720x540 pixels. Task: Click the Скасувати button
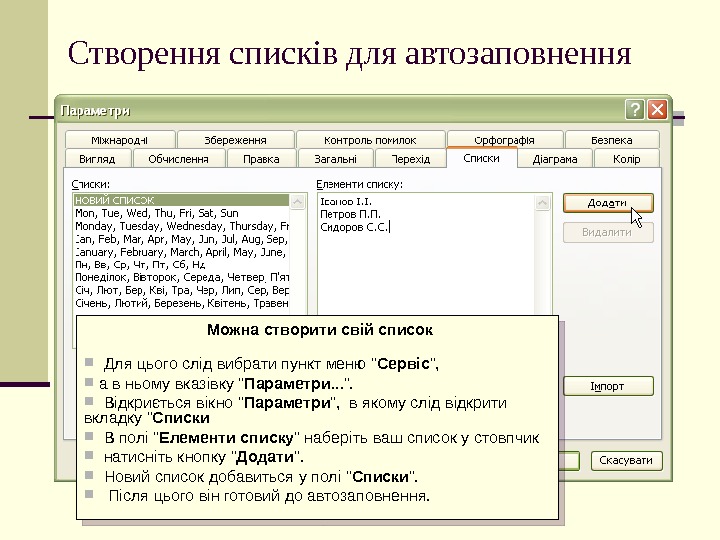626,461
